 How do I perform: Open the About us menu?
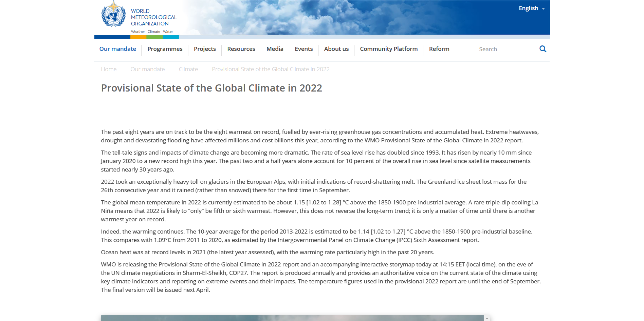[336, 49]
